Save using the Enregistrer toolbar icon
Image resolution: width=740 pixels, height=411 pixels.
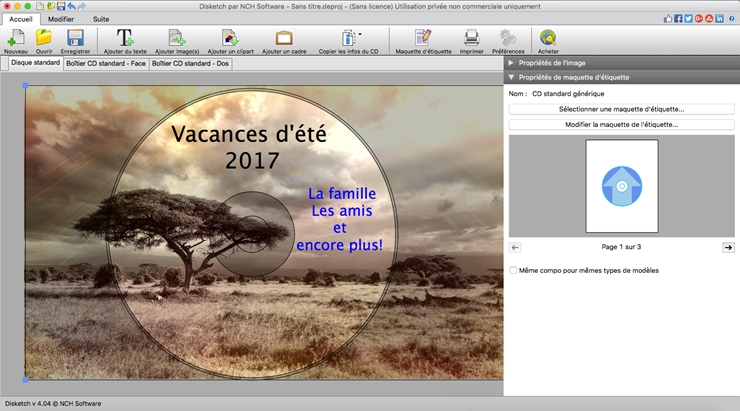click(x=74, y=38)
